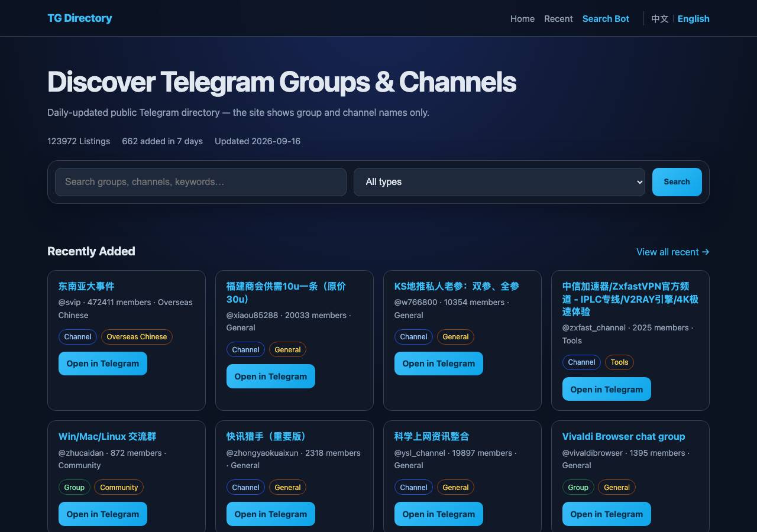Open the Vivaldi Browser chat group title
The image size is (757, 532).
(624, 437)
